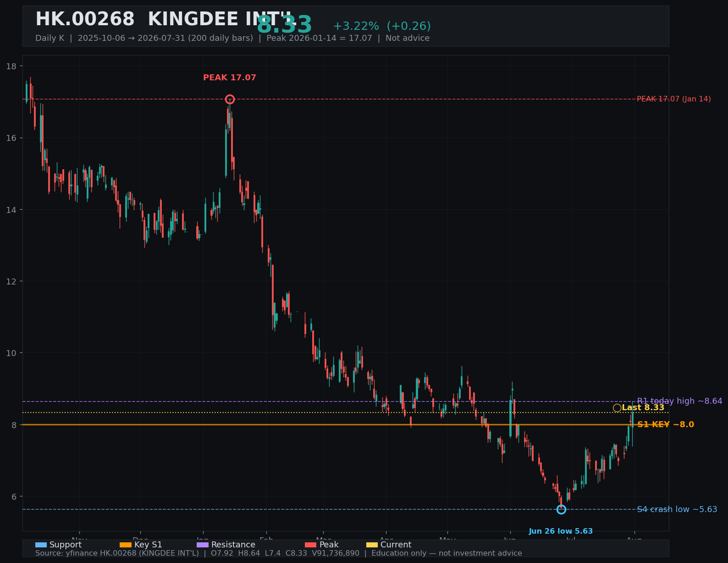Viewport: 728px width, 563px height.
Task: Click the large 8.33 price in header
Action: 284,25
